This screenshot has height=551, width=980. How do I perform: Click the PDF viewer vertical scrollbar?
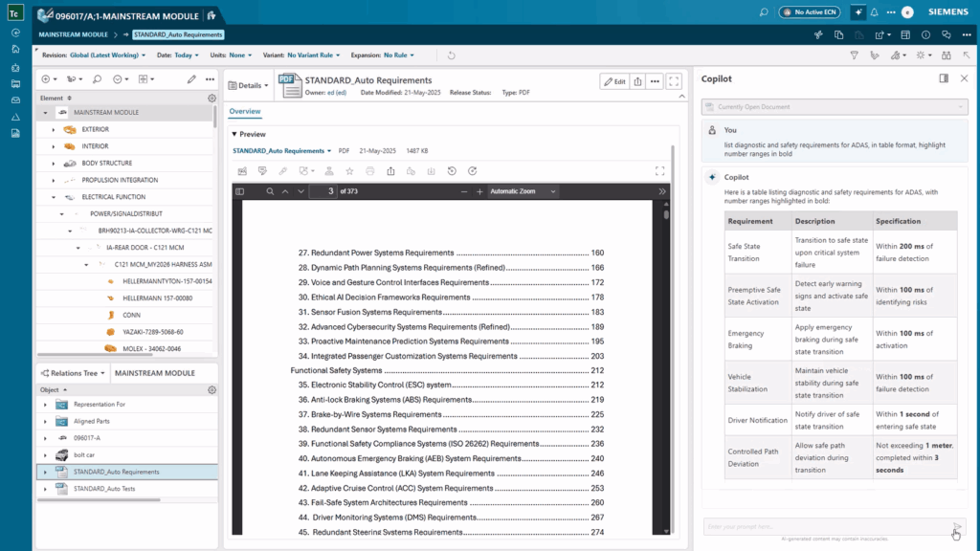667,364
